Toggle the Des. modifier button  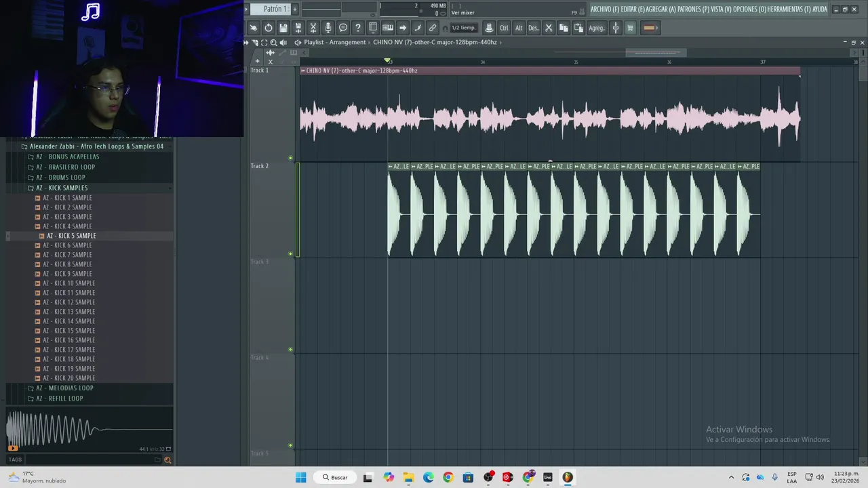tap(534, 28)
